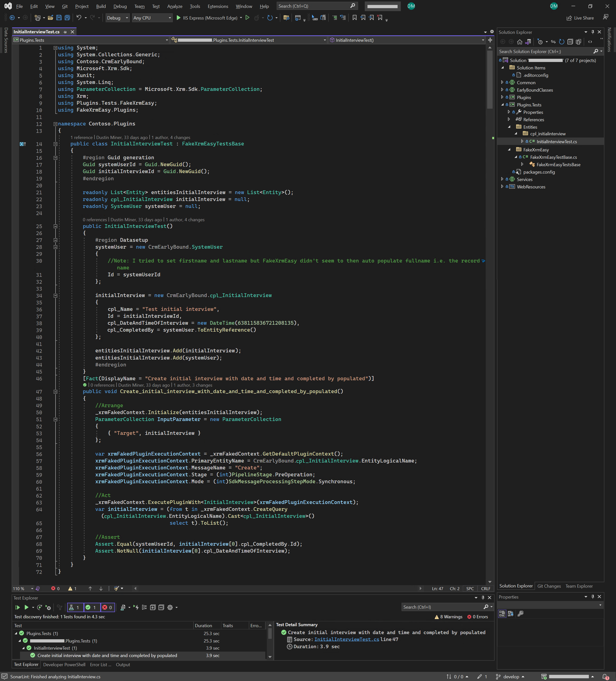Toggle Categorized view in Properties panel
The height and width of the screenshot is (681, 616).
point(502,613)
